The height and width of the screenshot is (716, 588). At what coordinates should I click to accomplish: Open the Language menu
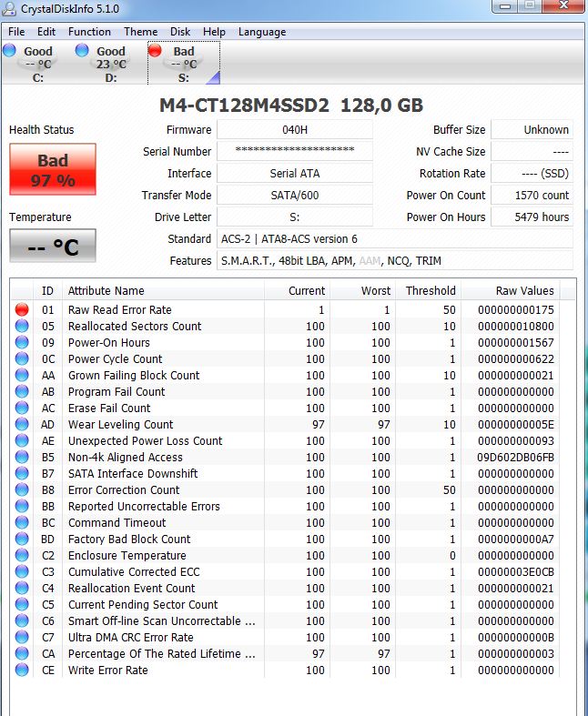point(262,32)
